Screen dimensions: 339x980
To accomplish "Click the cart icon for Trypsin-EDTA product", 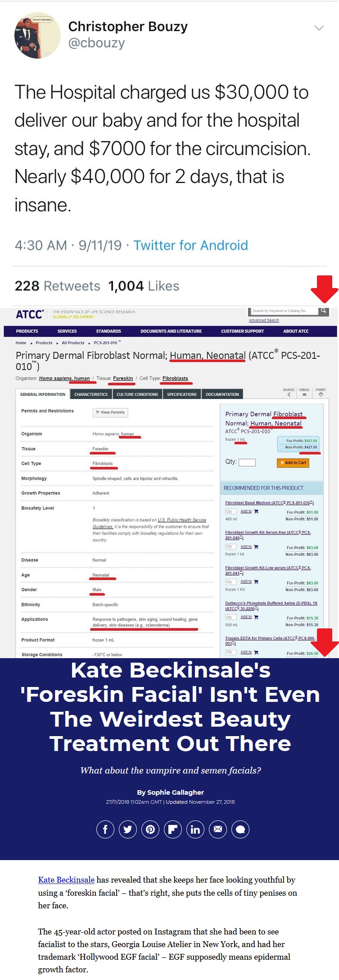I will [x=256, y=652].
